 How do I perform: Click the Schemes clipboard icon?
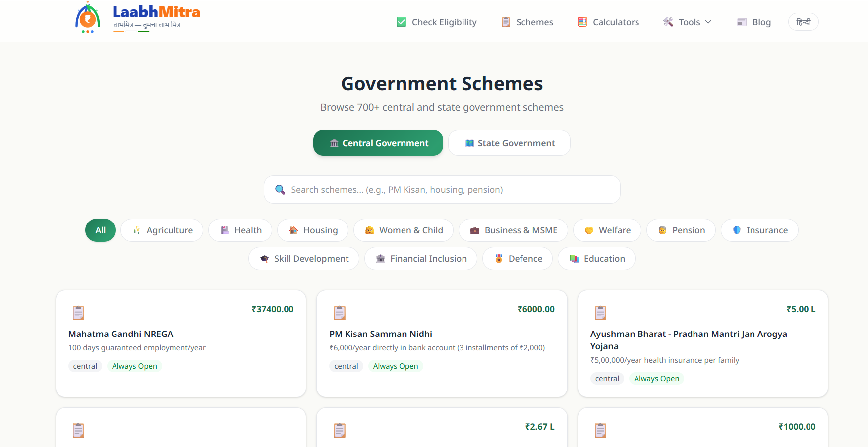[506, 22]
